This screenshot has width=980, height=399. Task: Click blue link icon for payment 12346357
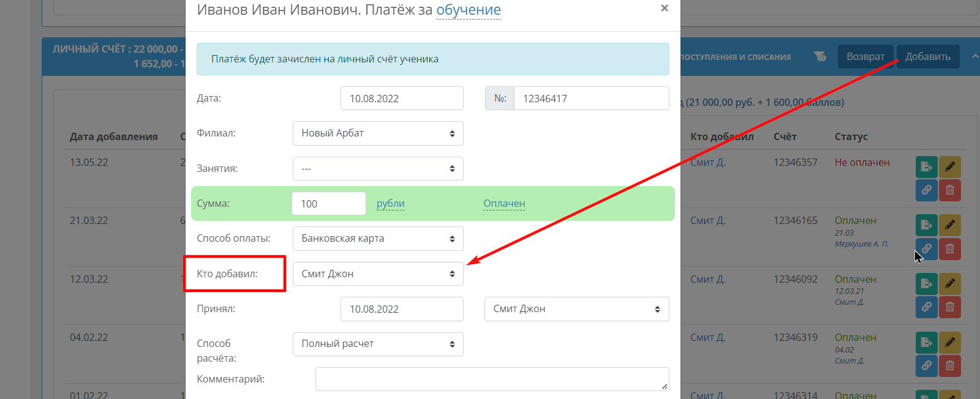[927, 190]
